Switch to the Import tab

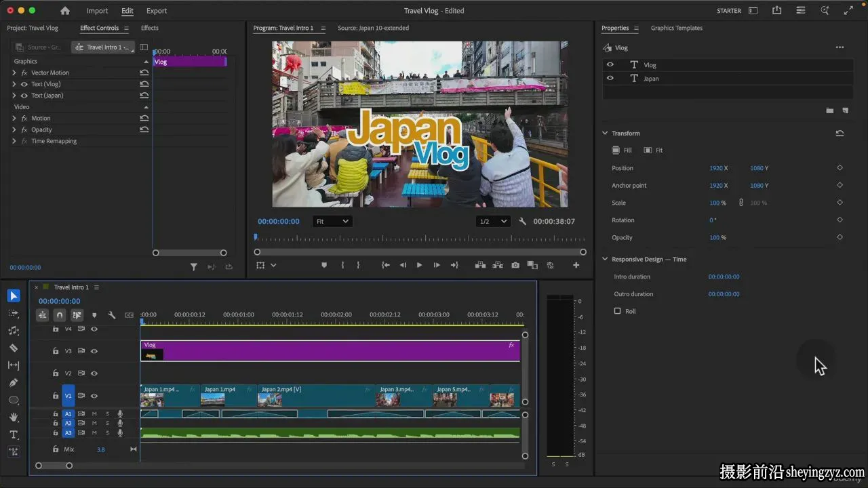pyautogui.click(x=97, y=11)
